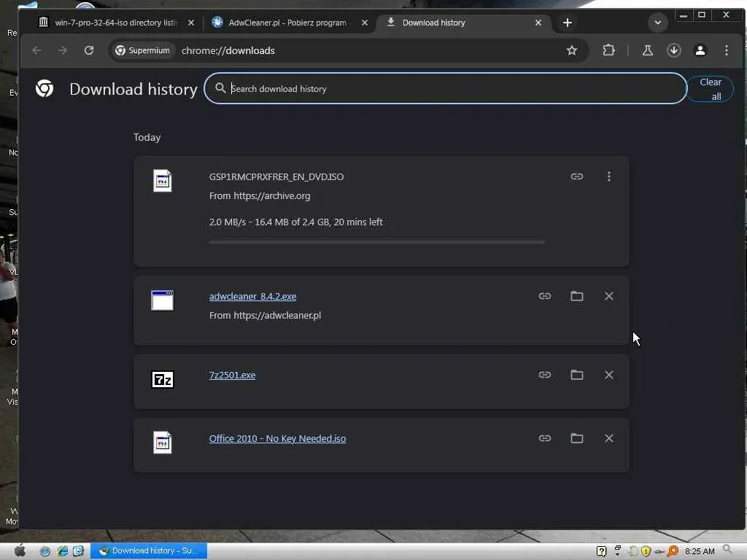Open the adwcleaner_8.4.2.exe file link
This screenshot has width=747, height=560.
coord(252,296)
